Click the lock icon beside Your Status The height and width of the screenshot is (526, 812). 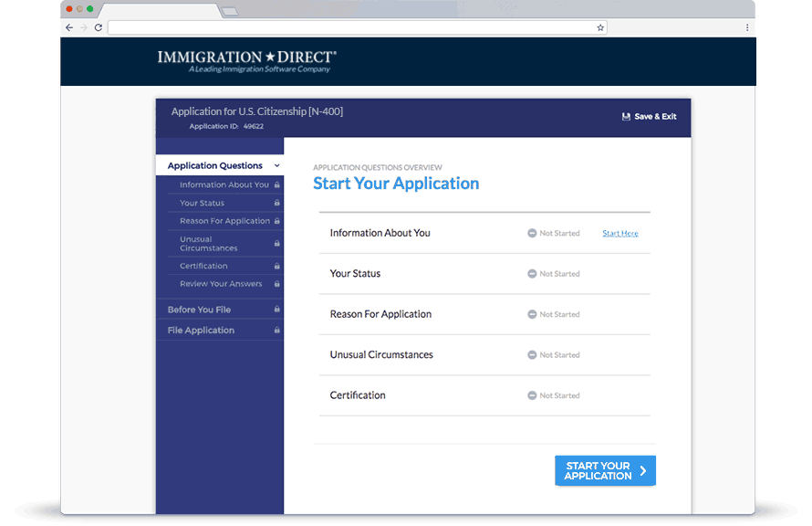pyautogui.click(x=277, y=203)
